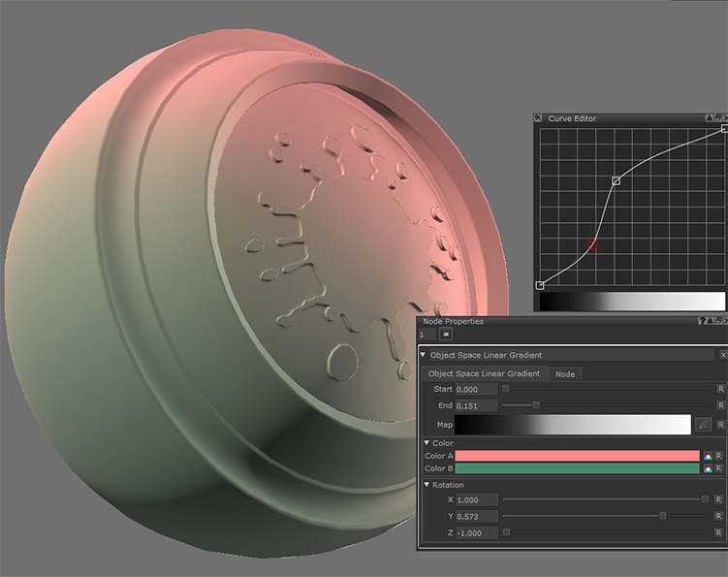Close the Object Space Linear Gradient node
This screenshot has height=577, width=728.
(722, 355)
